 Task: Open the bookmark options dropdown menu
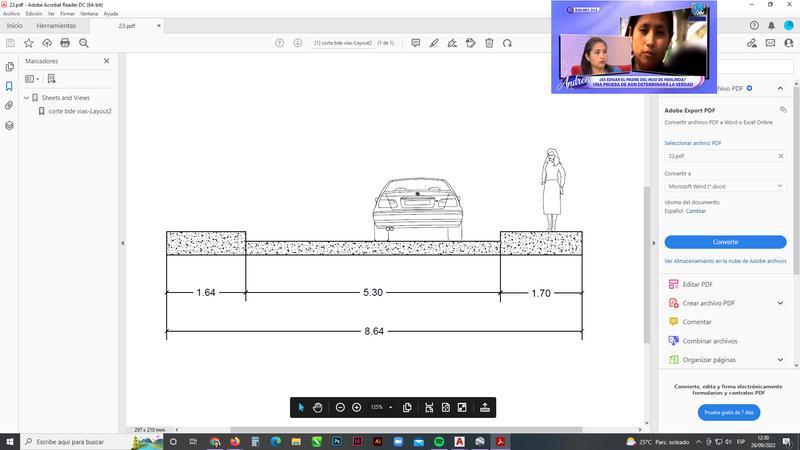click(32, 79)
